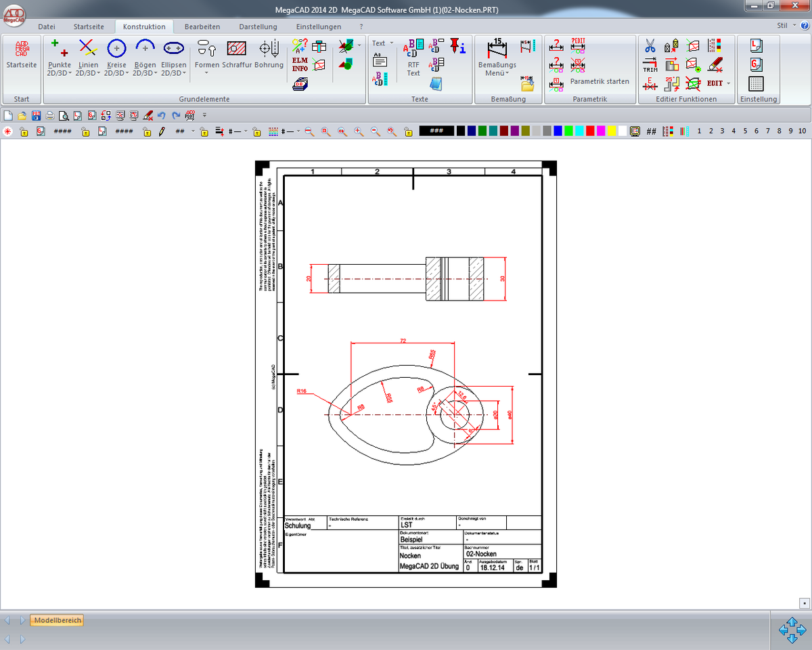Viewport: 812px width, 650px height.
Task: Click the ELM INFO element info icon
Action: pyautogui.click(x=300, y=64)
